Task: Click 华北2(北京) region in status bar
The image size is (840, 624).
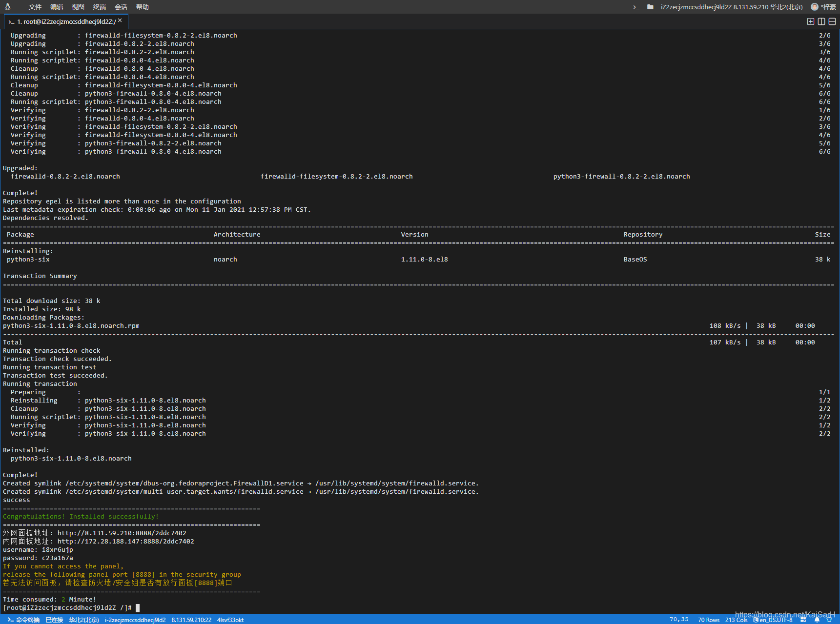Action: 83,620
